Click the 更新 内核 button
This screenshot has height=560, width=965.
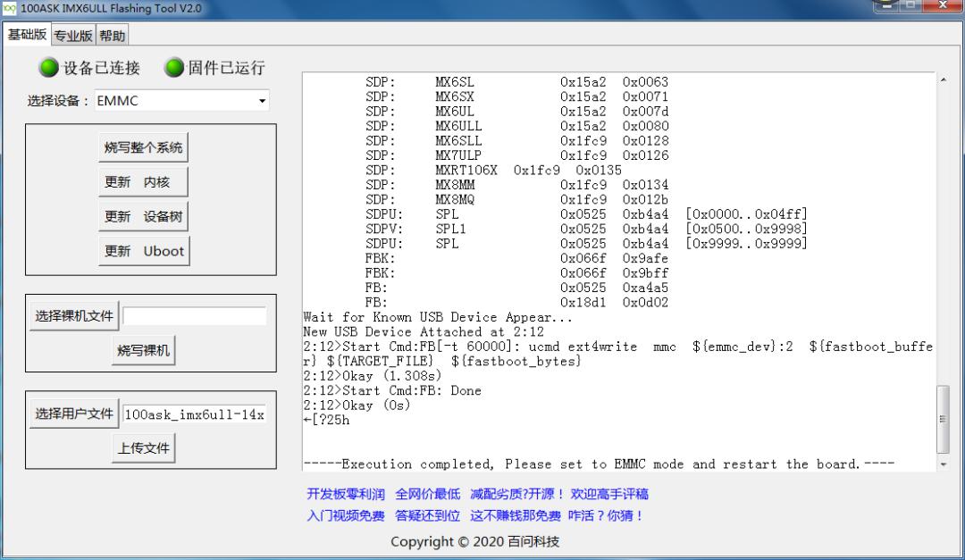tap(143, 182)
